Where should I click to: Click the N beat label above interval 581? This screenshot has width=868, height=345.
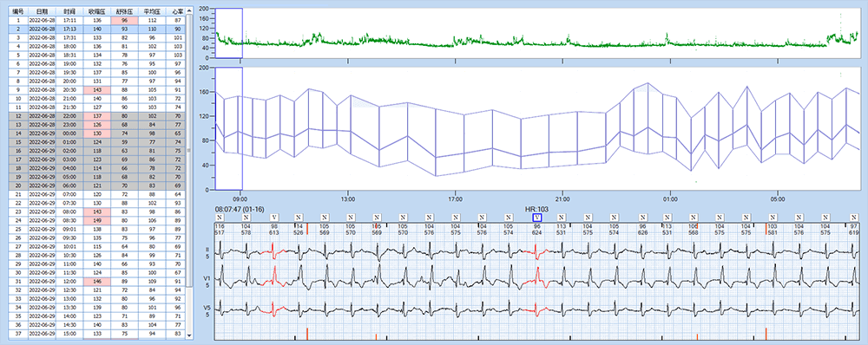773,218
